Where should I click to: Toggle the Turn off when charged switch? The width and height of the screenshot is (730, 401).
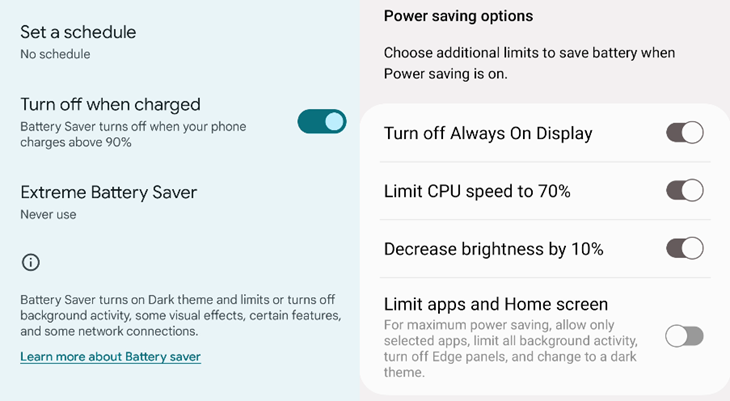(x=321, y=122)
